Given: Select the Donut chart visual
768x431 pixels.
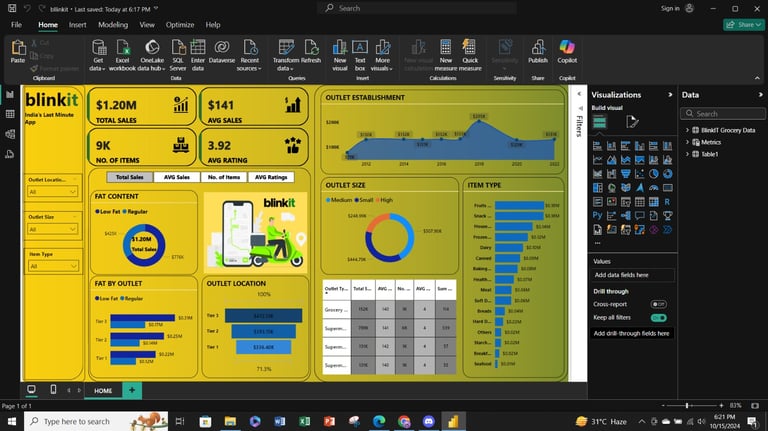Looking at the screenshot, I should coord(667,173).
